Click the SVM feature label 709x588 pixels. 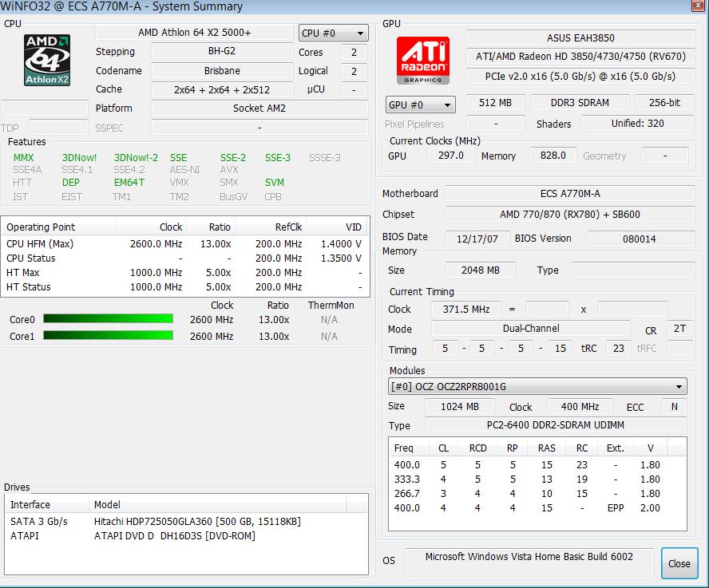click(275, 183)
